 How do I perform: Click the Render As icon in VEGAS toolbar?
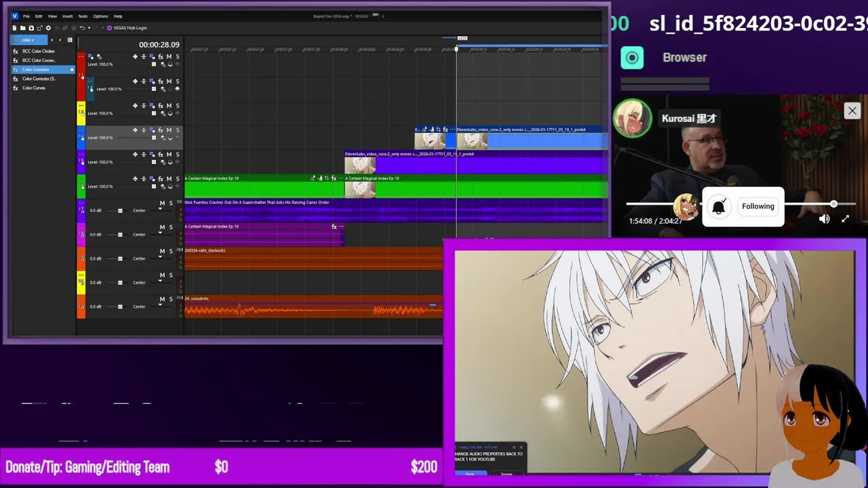click(39, 28)
